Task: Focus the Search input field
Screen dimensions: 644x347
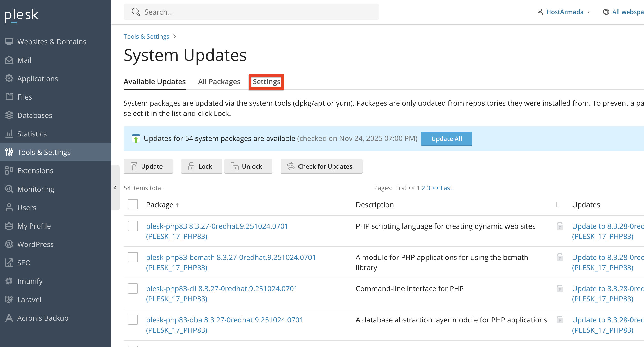Action: click(x=251, y=12)
